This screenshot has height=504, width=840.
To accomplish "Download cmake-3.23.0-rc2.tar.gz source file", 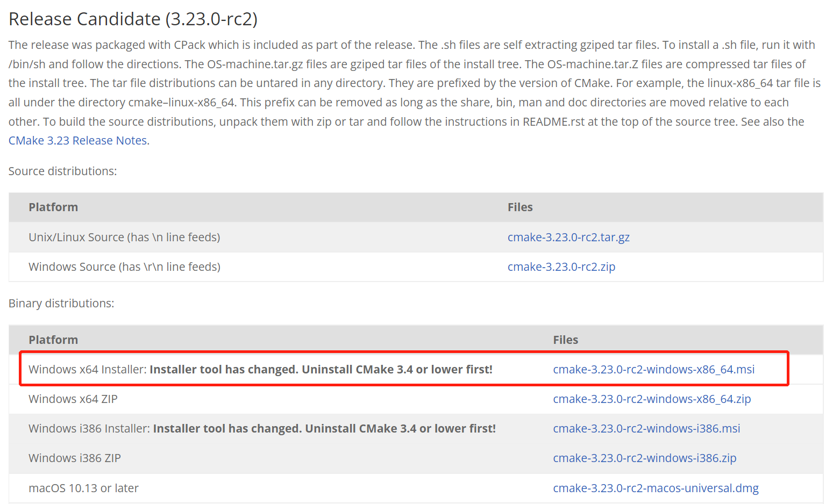I will [568, 237].
